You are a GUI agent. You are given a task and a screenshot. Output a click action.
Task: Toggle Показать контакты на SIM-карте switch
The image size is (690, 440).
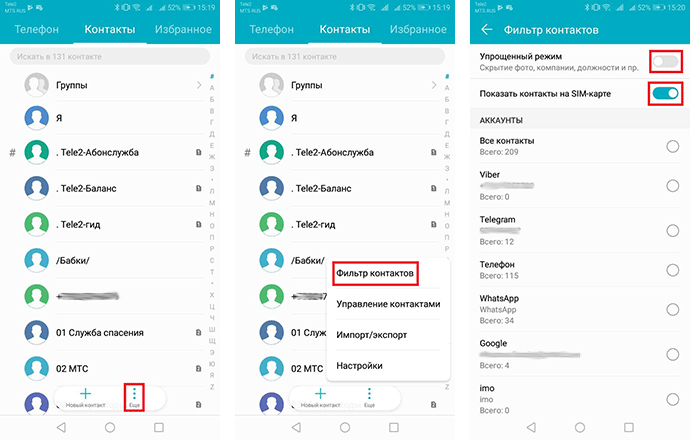tap(665, 94)
